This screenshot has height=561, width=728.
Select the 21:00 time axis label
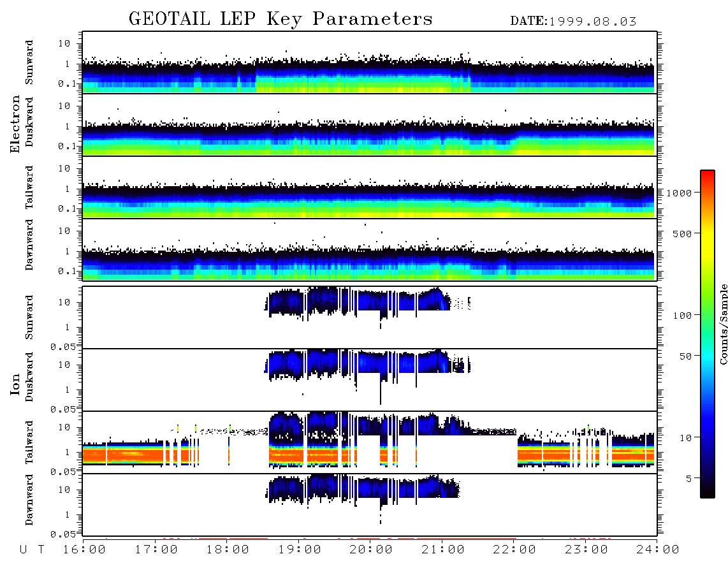click(444, 550)
